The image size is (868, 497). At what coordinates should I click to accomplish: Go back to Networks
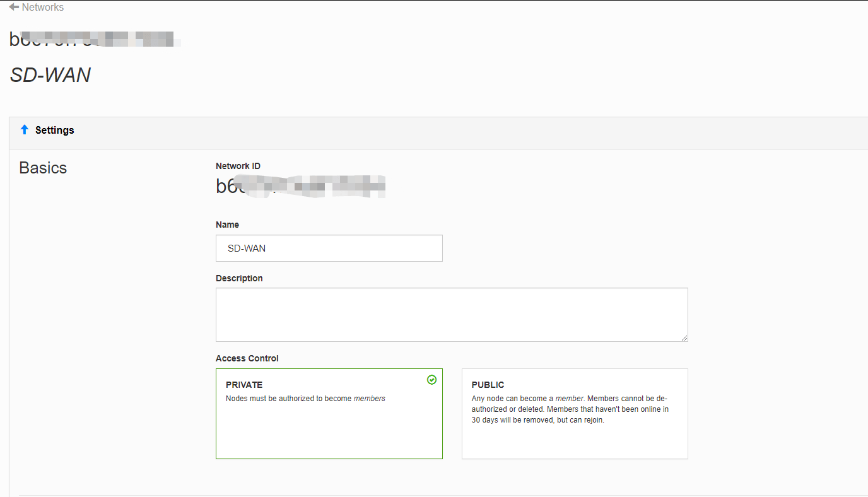tap(36, 8)
